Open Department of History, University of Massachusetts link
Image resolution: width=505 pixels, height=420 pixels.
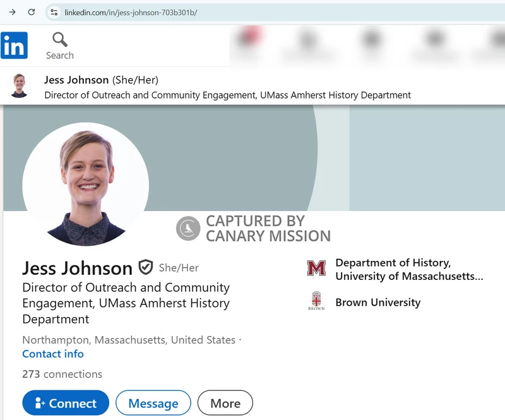point(409,270)
